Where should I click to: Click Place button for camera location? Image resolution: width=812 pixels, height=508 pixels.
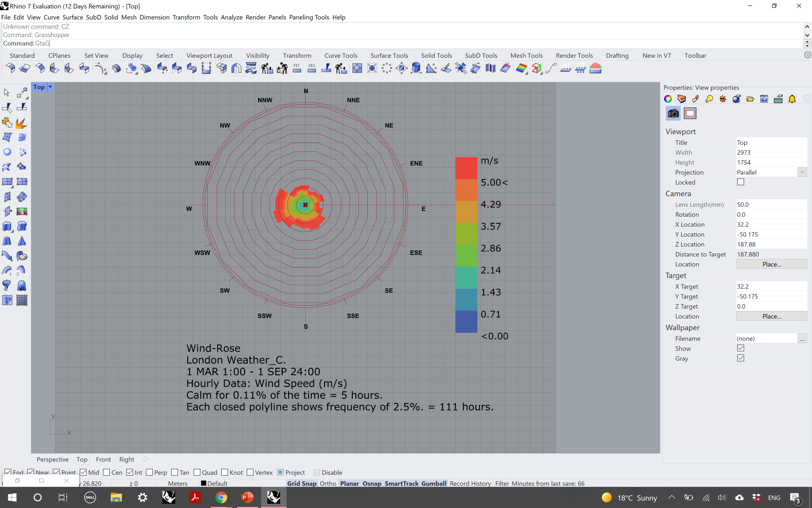tap(771, 264)
